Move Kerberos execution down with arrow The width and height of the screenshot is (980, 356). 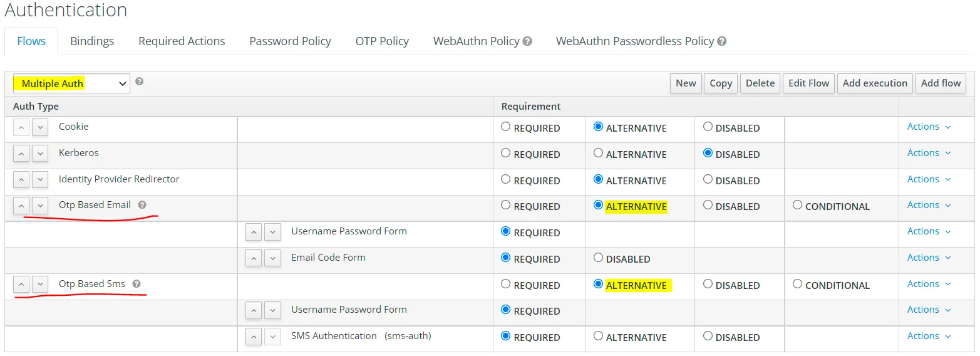pyautogui.click(x=40, y=154)
